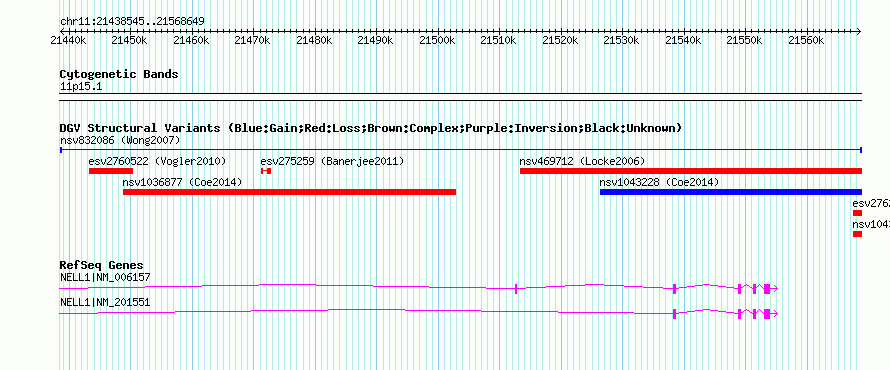Click the 21470k ruler tick label
The height and width of the screenshot is (370, 890).
point(252,40)
